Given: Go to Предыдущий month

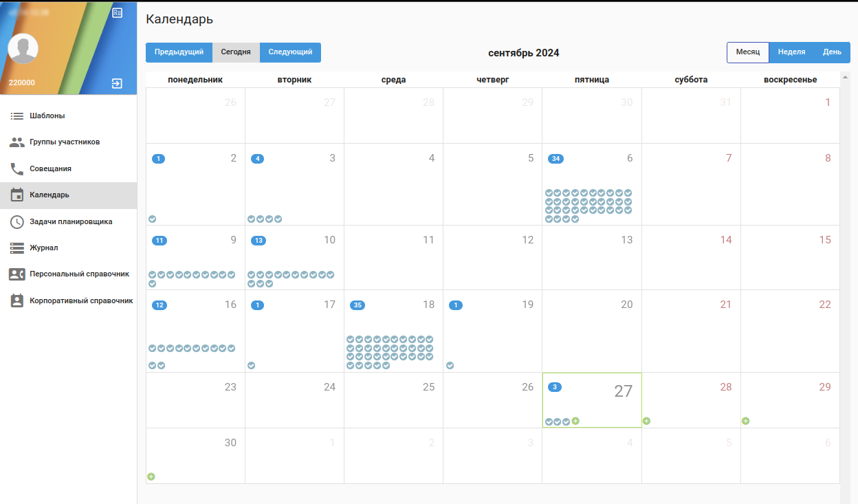Looking at the screenshot, I should pyautogui.click(x=179, y=52).
